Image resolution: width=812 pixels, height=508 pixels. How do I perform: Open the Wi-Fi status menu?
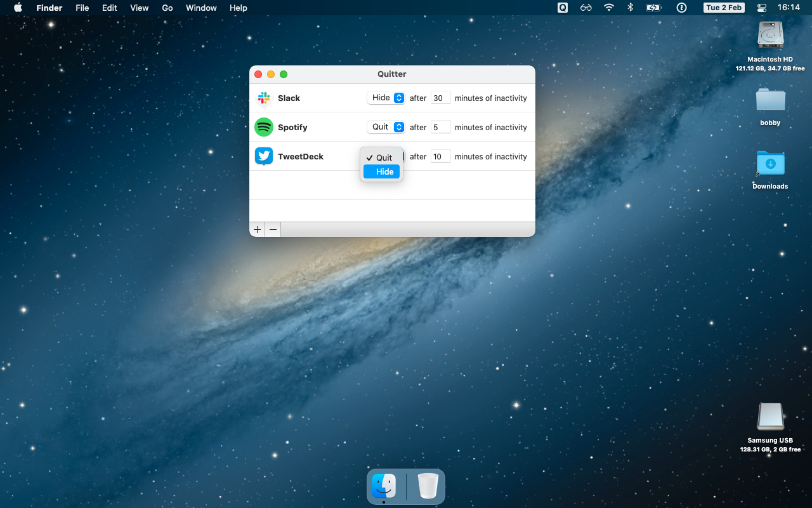tap(609, 8)
